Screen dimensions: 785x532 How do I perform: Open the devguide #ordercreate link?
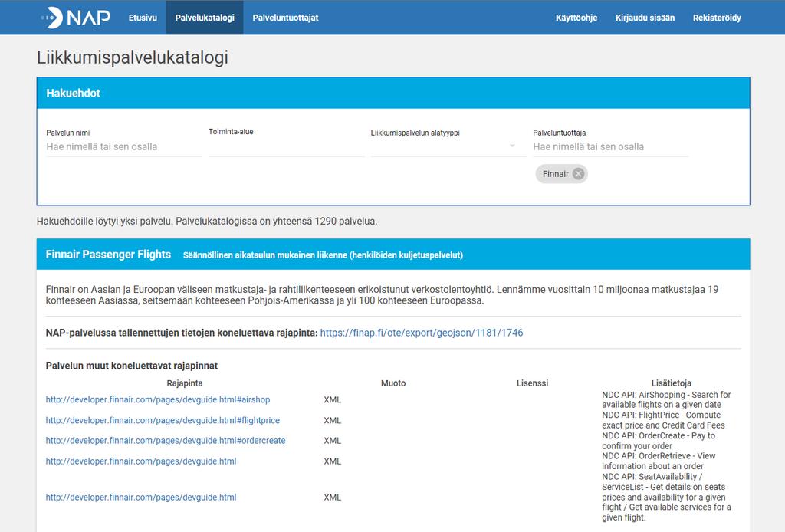(166, 441)
